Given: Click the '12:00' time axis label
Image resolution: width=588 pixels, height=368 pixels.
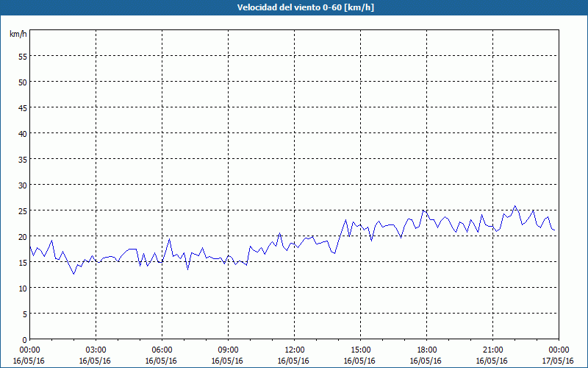Looking at the screenshot, I should (295, 350).
